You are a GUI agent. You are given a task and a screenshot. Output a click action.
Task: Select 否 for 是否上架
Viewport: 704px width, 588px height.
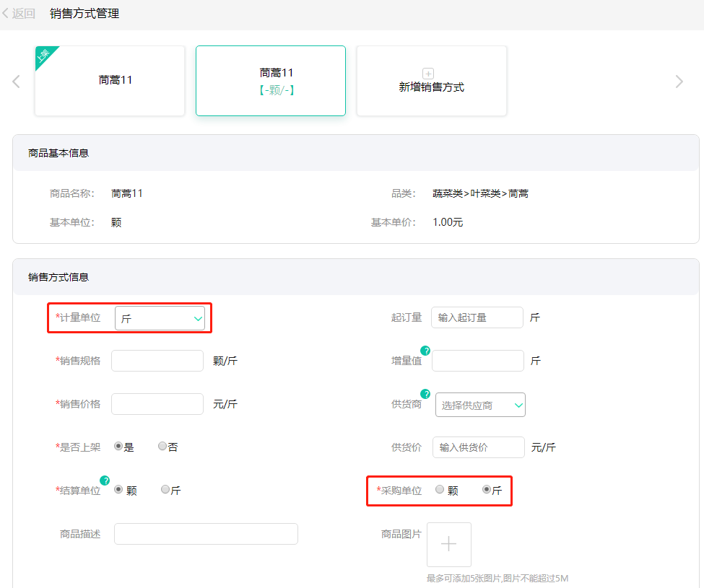pyautogui.click(x=163, y=446)
